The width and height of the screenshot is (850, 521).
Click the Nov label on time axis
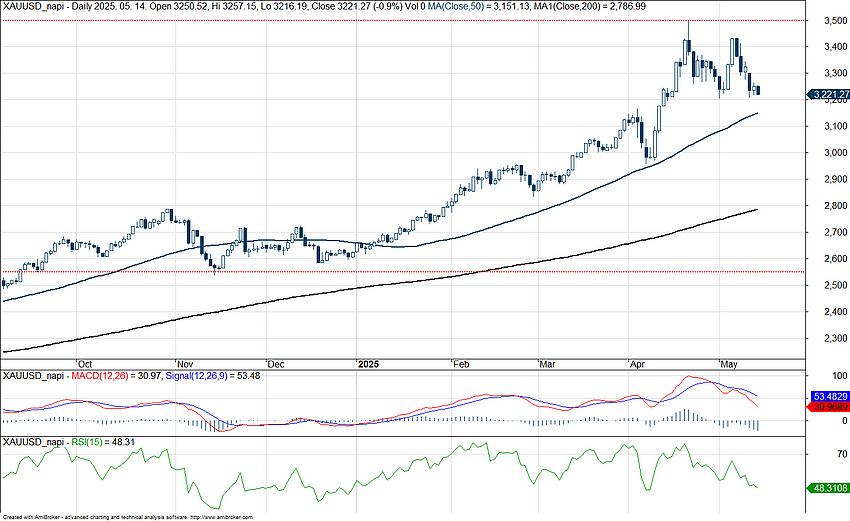click(185, 364)
